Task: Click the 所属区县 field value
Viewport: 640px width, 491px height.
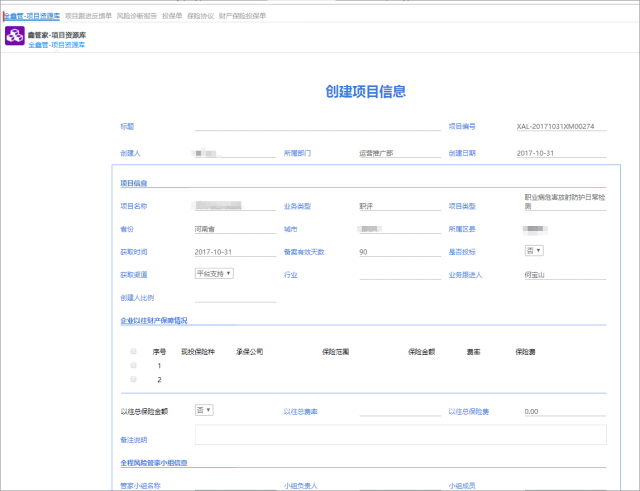Action: [x=536, y=229]
